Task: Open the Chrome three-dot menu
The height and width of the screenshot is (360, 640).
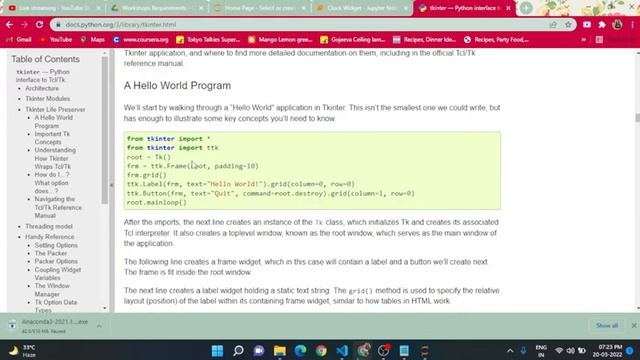Action: pos(632,24)
